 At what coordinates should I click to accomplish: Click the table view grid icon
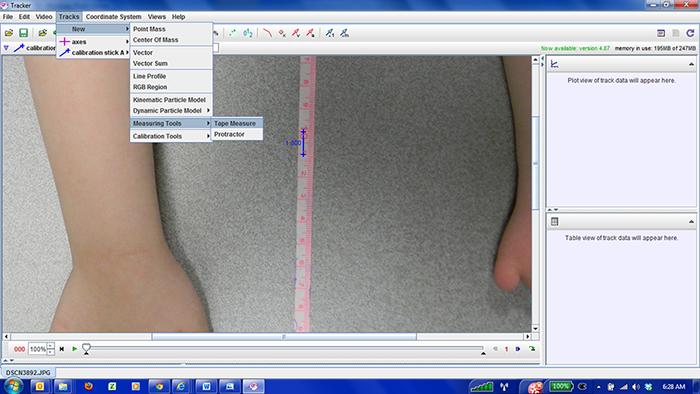coord(554,221)
